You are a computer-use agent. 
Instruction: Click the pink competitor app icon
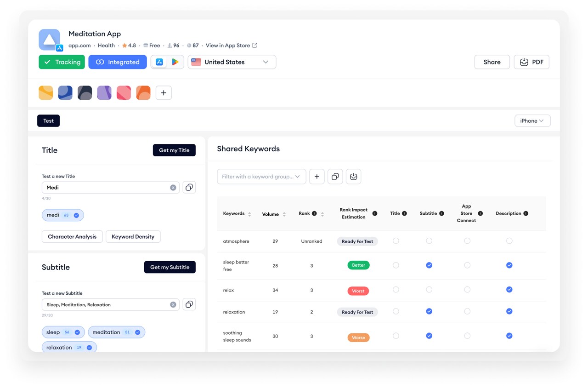point(124,93)
